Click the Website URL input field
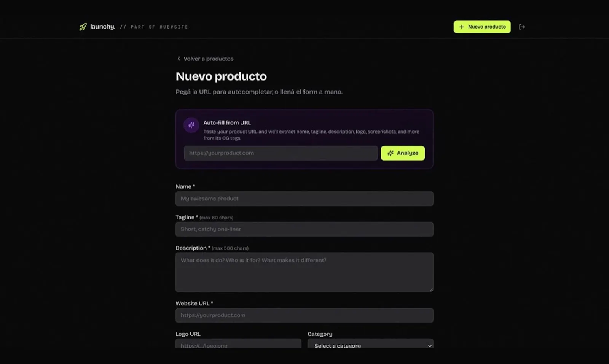Image resolution: width=609 pixels, height=364 pixels. pos(304,315)
